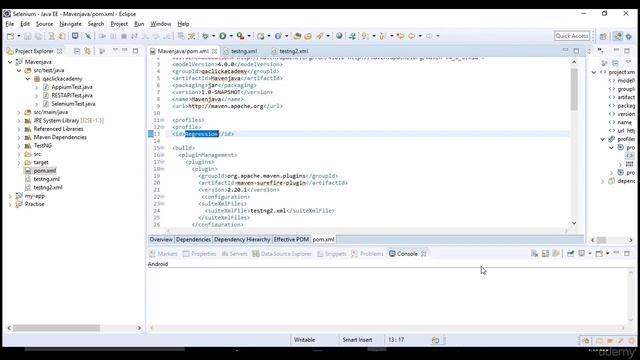Toggle Scroll Lock icon in Console toolbar
Image resolution: width=640 pixels, height=360 pixels.
(545, 253)
